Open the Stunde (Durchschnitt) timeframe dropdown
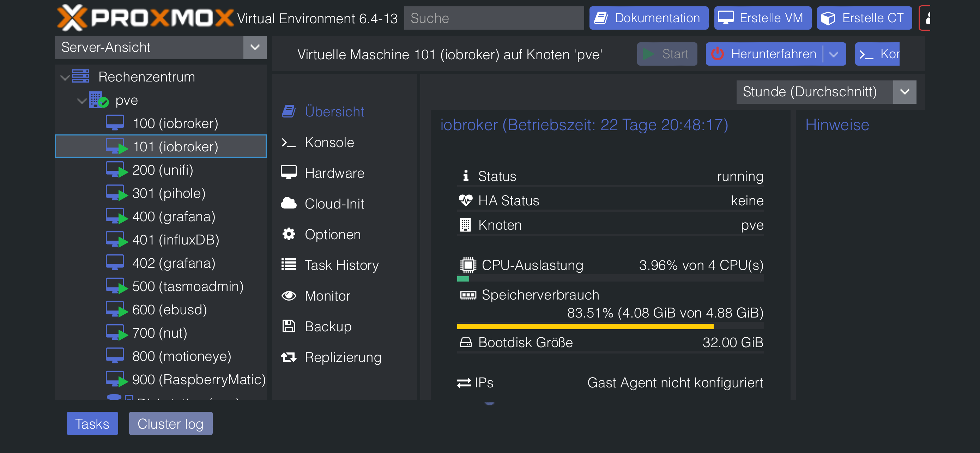 pos(904,92)
